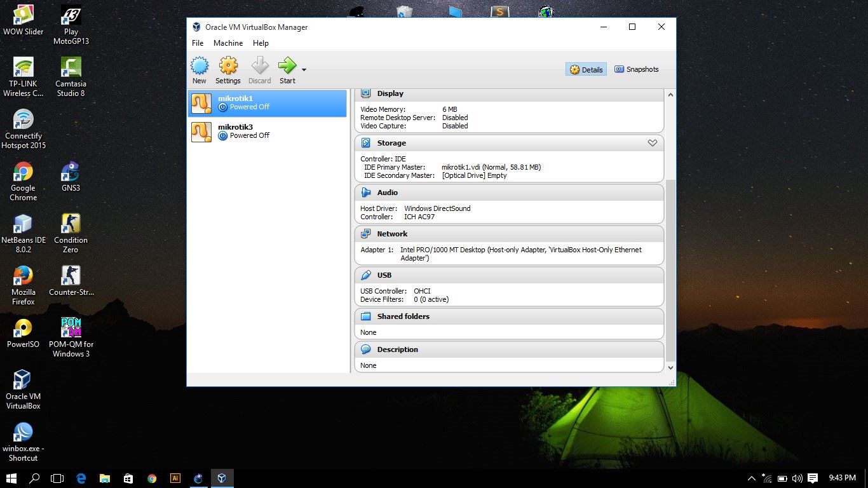This screenshot has height=488, width=868.
Task: Open GNS3 desktop shortcut
Action: [x=71, y=177]
